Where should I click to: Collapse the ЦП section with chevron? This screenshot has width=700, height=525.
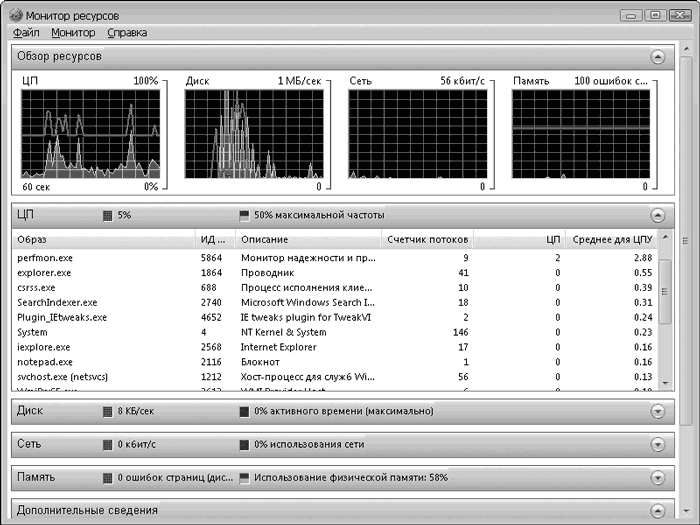point(657,215)
